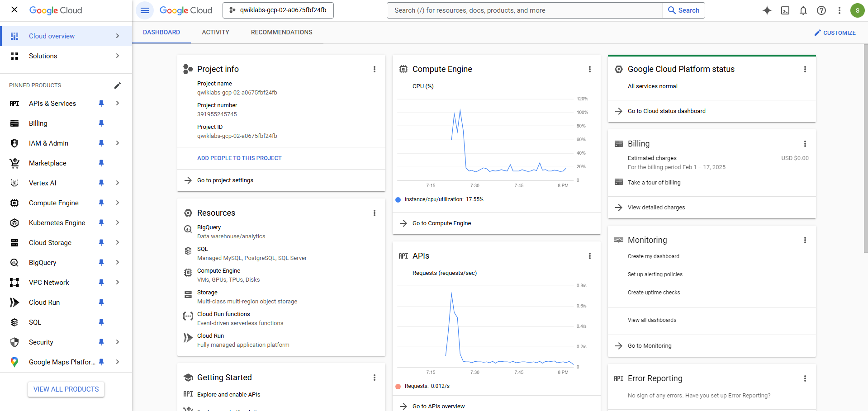Unpin Compute Engine pin toggle
The image size is (868, 411).
pyautogui.click(x=101, y=203)
